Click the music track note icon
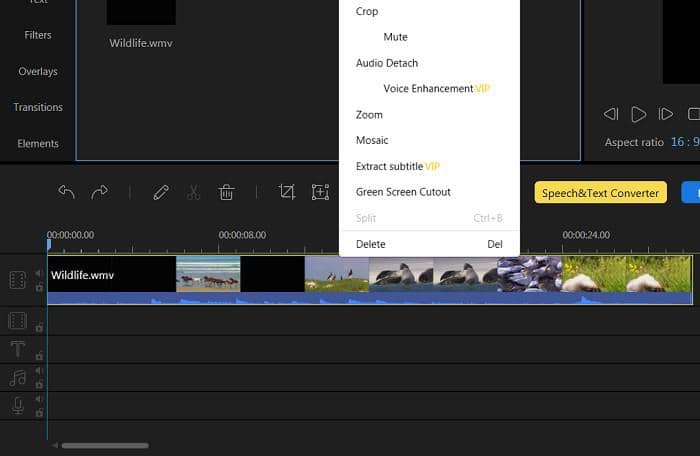The width and height of the screenshot is (700, 456). click(18, 378)
